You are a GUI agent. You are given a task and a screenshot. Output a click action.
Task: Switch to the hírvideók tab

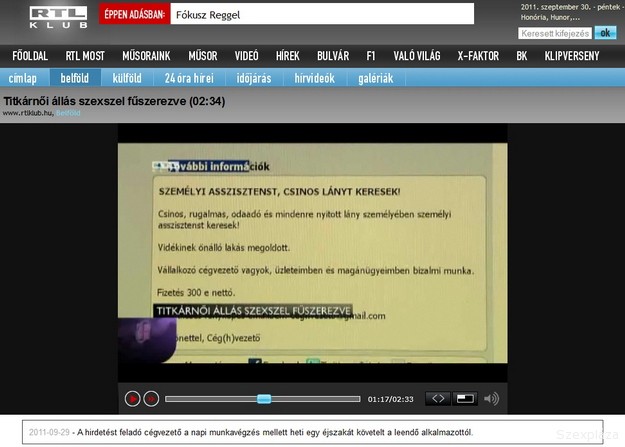click(x=314, y=78)
